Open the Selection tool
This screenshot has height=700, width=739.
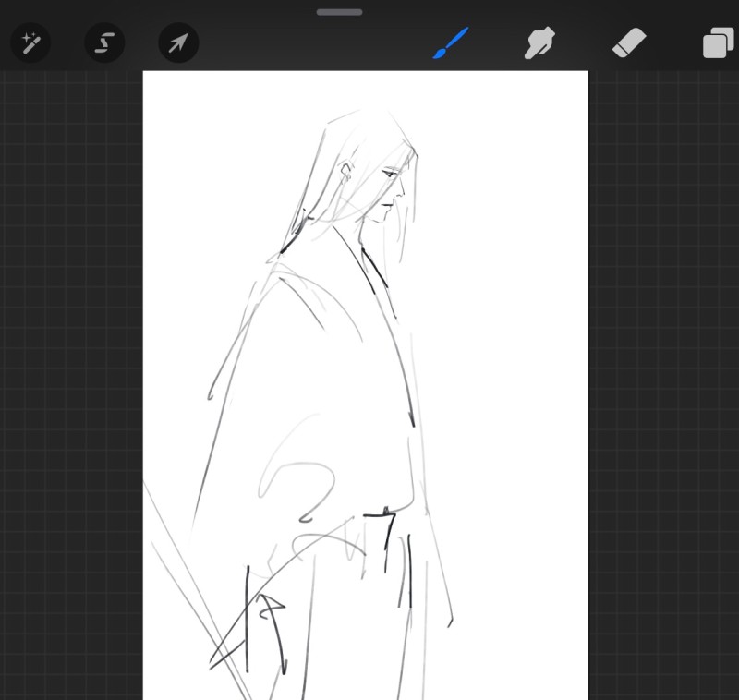click(104, 42)
